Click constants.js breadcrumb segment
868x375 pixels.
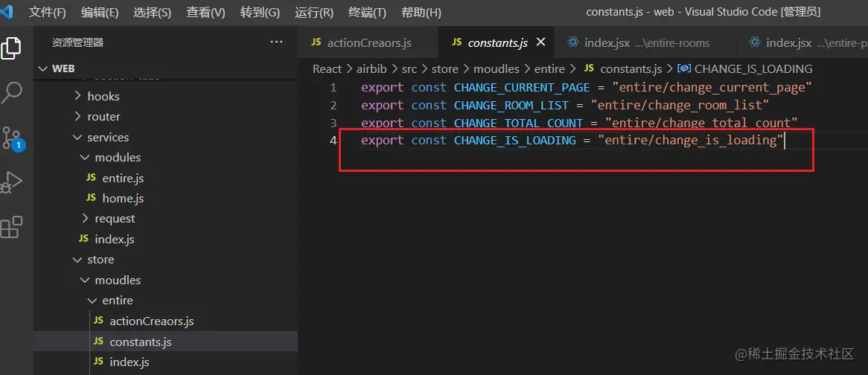tap(631, 68)
